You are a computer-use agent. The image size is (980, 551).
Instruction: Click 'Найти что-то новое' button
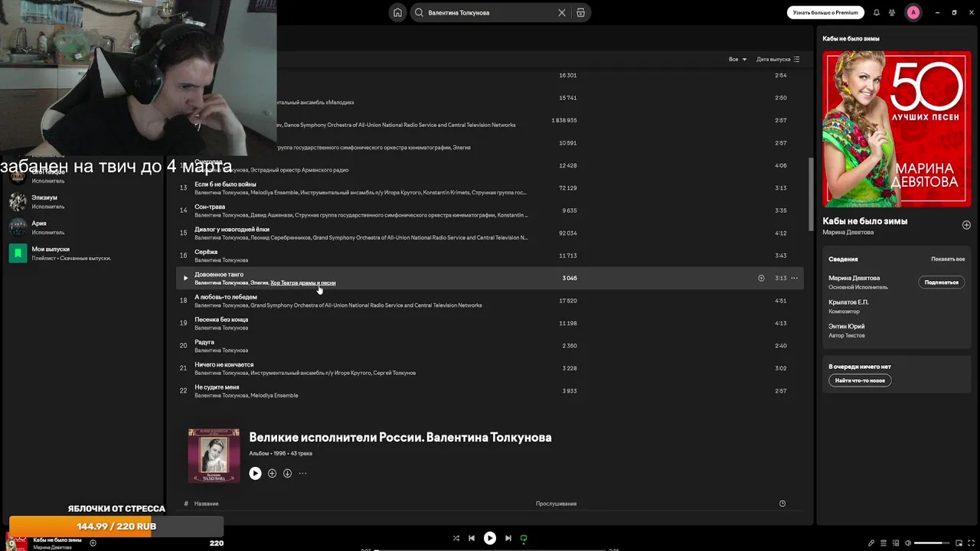click(860, 380)
